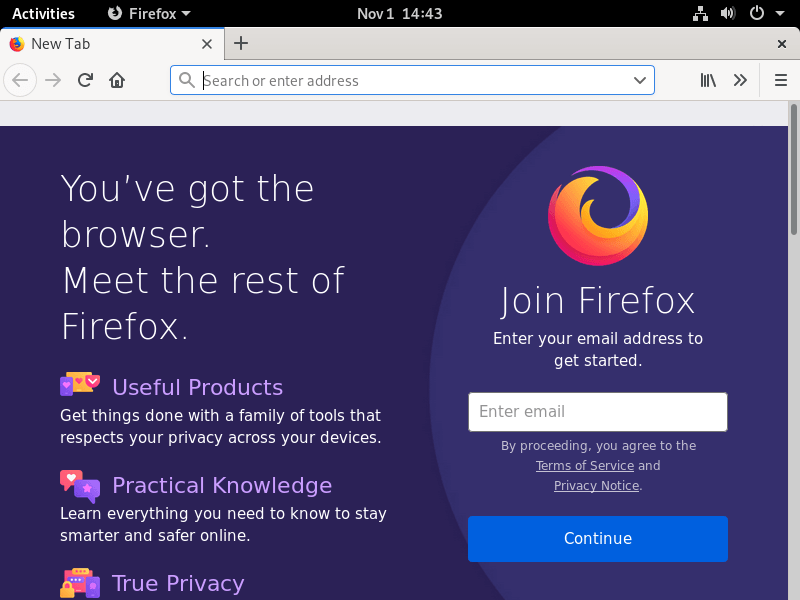The image size is (800, 600).
Task: Click the Useful Products heading
Action: [197, 387]
